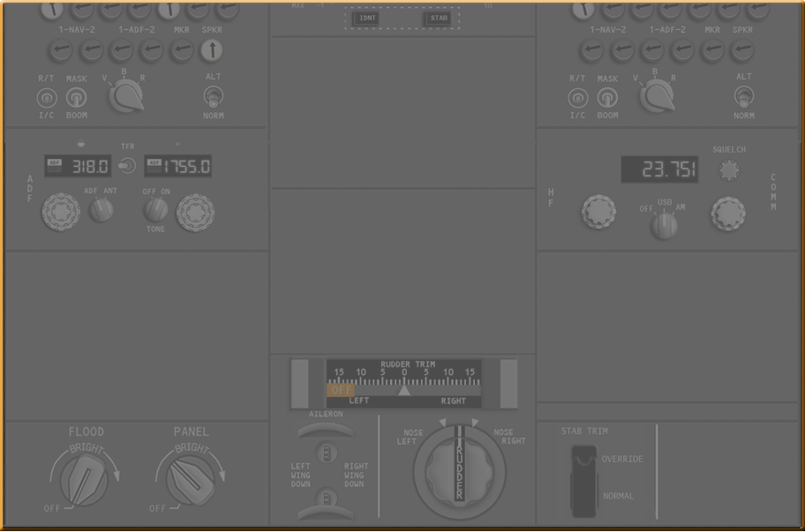This screenshot has width=805, height=532.
Task: Flip the left ALT/NORM switch
Action: click(214, 95)
